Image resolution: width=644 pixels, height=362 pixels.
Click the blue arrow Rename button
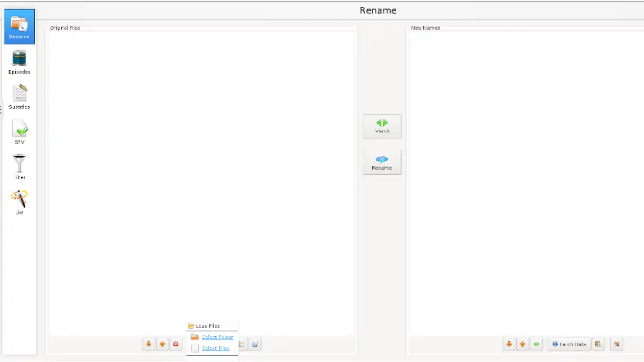[x=382, y=163]
